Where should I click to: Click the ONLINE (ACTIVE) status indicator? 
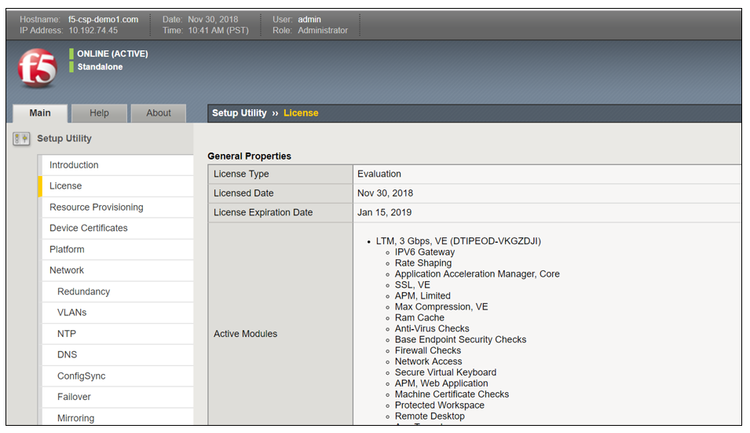click(x=109, y=54)
